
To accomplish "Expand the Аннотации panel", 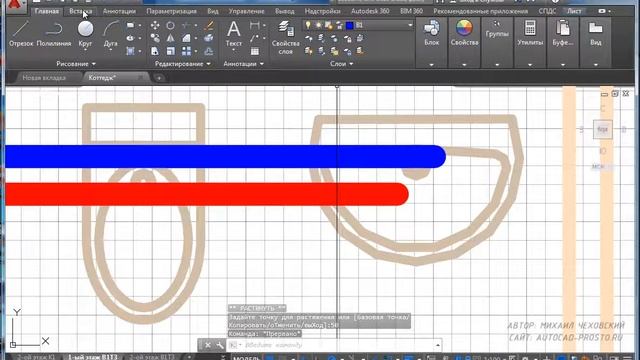I will [x=244, y=64].
